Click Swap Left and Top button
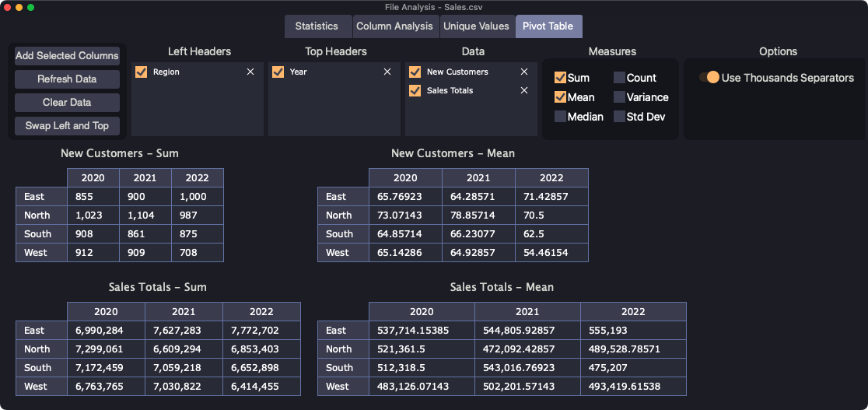 point(67,126)
